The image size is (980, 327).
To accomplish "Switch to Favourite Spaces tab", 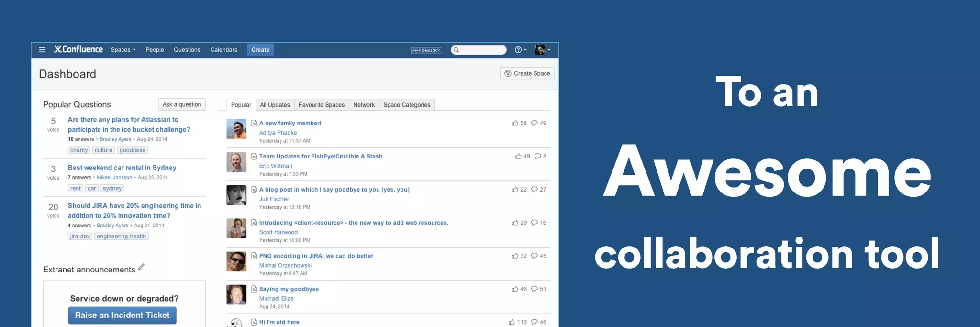I will [x=322, y=105].
